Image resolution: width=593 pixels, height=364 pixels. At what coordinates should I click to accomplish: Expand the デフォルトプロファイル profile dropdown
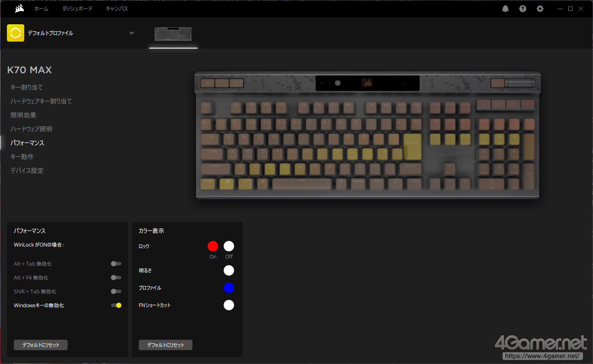[132, 33]
